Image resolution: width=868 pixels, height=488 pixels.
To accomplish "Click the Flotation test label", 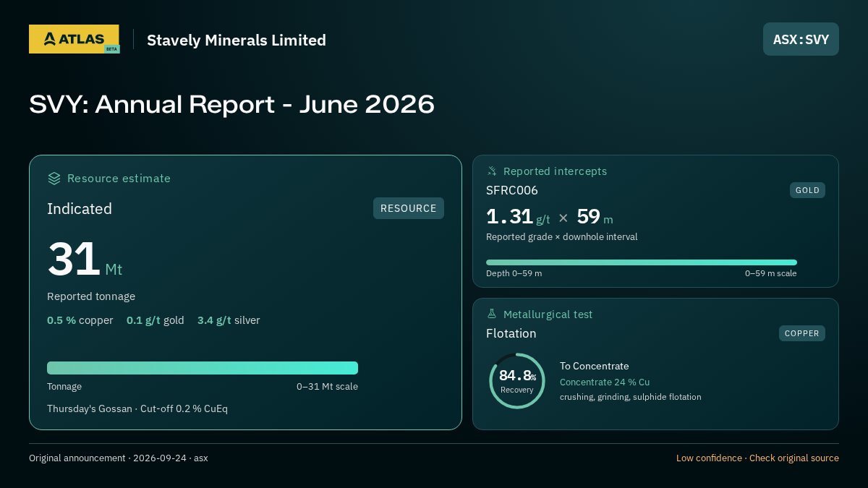I will pos(511,333).
